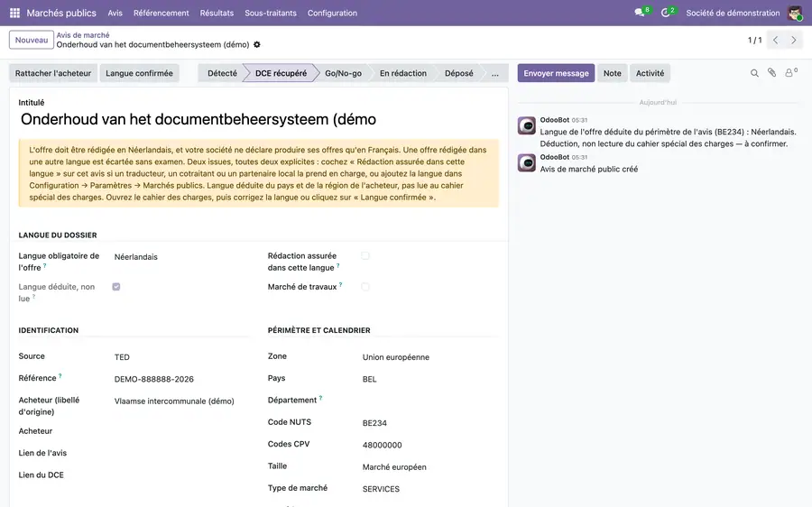This screenshot has width=812, height=507.
Task: Click the empty Lien de l'avis field
Action: (181, 453)
